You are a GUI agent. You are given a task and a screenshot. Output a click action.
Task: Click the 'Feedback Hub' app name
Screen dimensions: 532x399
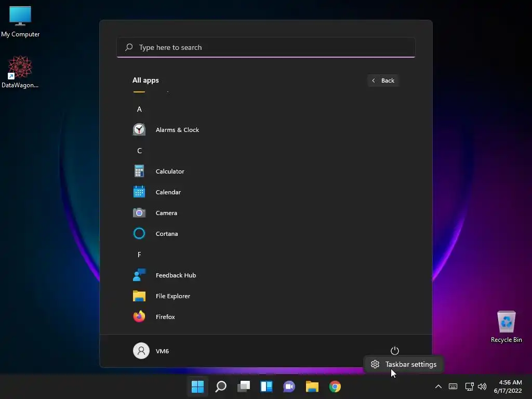[176, 275]
